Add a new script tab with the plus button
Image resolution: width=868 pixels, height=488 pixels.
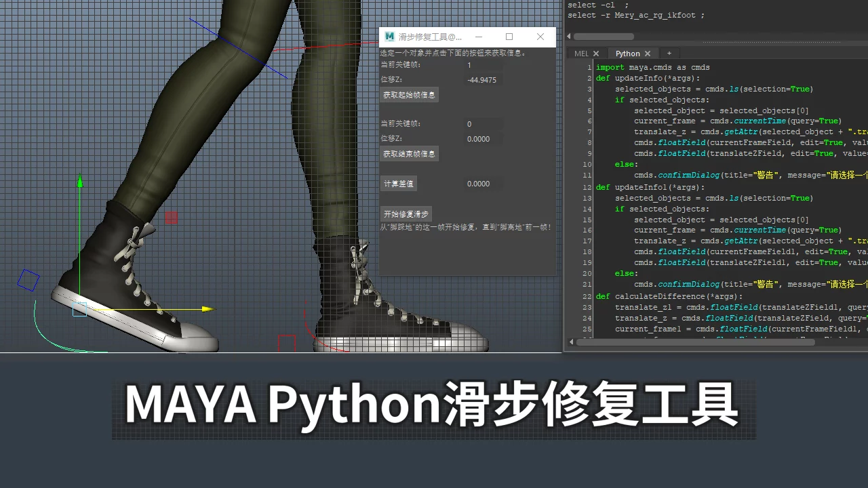pyautogui.click(x=669, y=53)
